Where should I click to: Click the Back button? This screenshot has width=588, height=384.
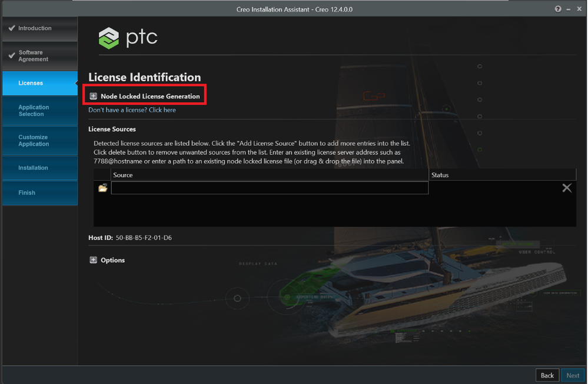[x=547, y=375]
